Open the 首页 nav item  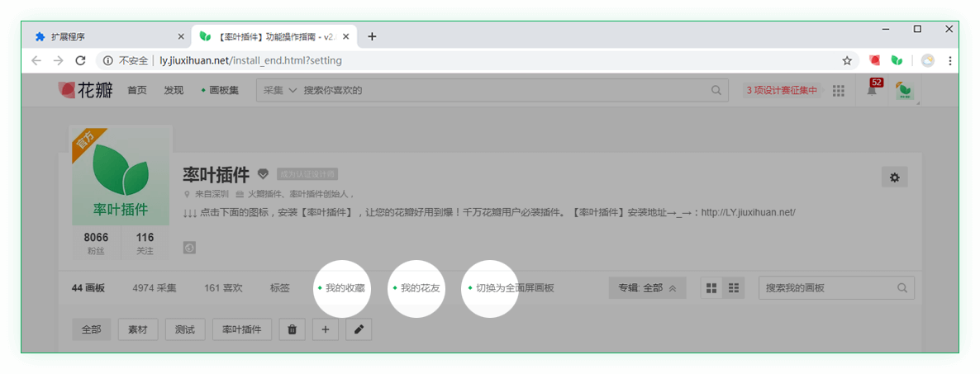coord(137,91)
